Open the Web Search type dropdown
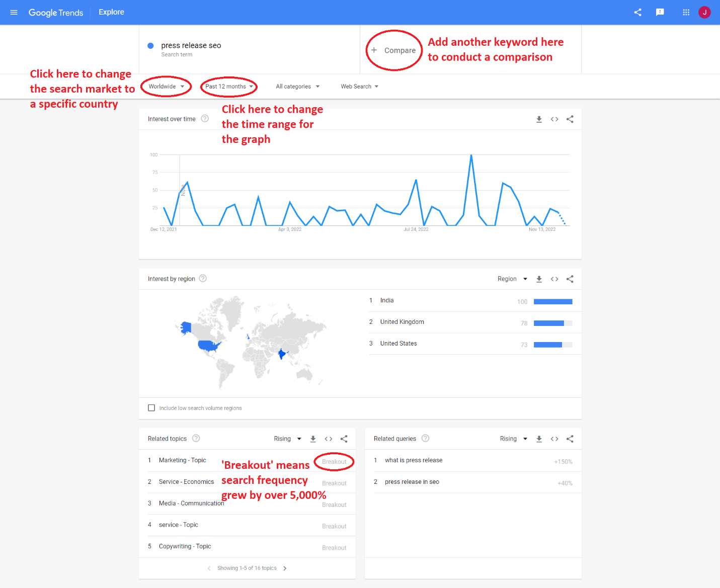This screenshot has width=720, height=588. point(359,87)
